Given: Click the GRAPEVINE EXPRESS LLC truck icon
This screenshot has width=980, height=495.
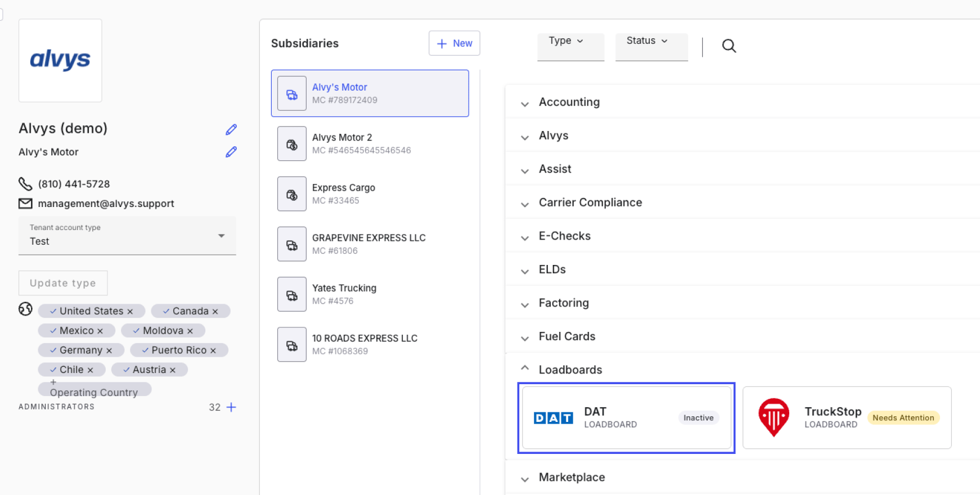Looking at the screenshot, I should coord(292,244).
